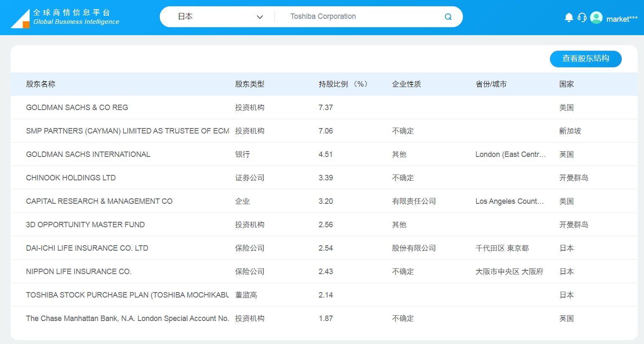Select SMP PARTNERS (CAYMAN) LIMITED shareholder
644x344 pixels.
point(128,131)
